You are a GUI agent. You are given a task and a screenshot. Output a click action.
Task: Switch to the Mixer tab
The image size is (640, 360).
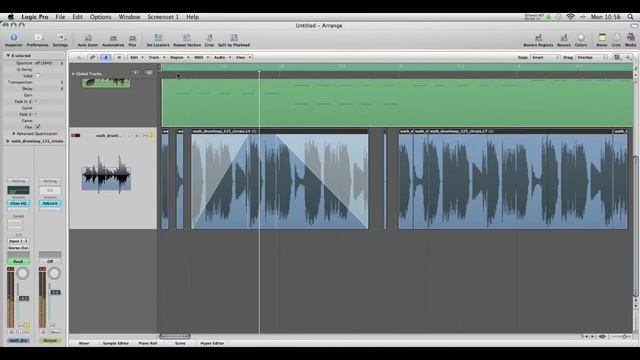(84, 343)
